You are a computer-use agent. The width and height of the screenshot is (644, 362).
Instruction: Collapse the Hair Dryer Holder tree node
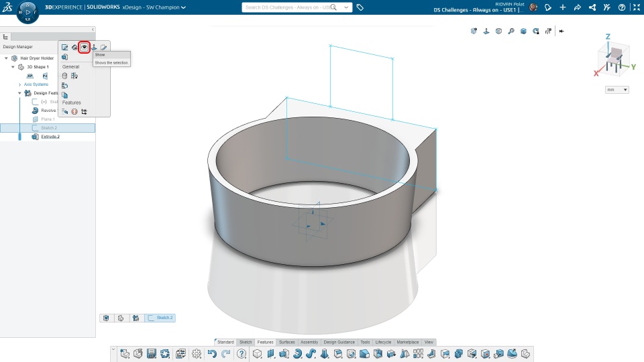[x=6, y=58]
